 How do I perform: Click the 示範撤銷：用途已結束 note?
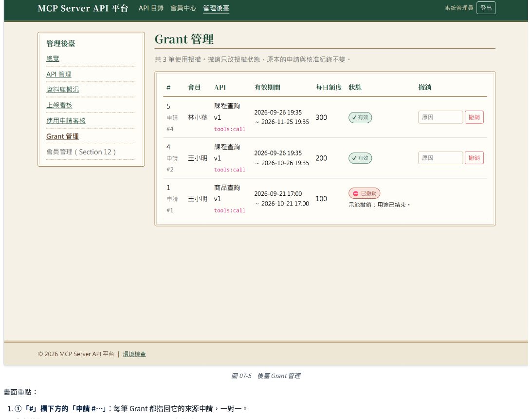click(379, 205)
